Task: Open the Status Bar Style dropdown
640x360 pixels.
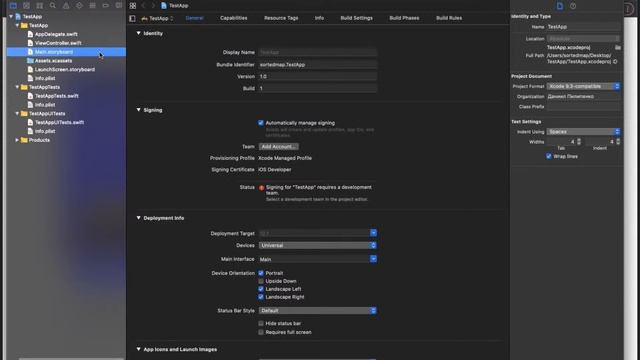Action: (318, 311)
